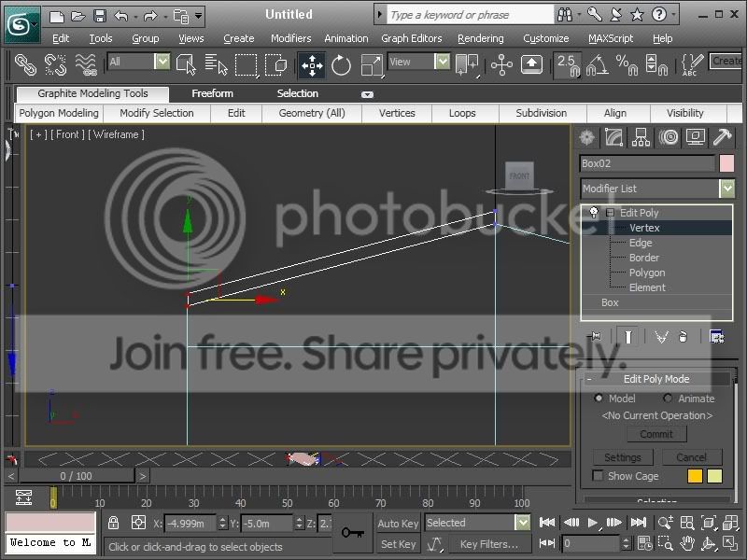Open the Utilities hammer panel tab
Image resolution: width=747 pixels, height=560 pixels.
pos(722,137)
